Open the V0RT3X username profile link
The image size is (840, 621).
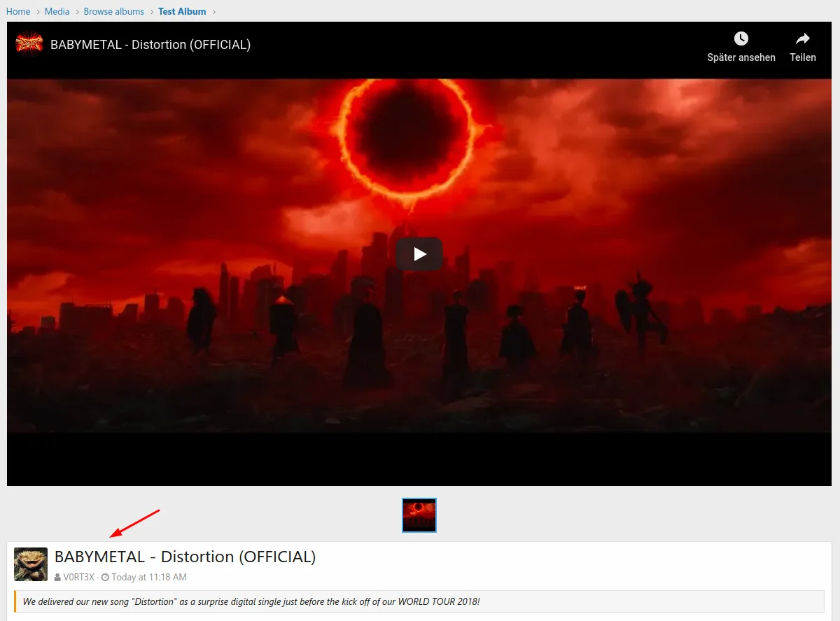78,578
